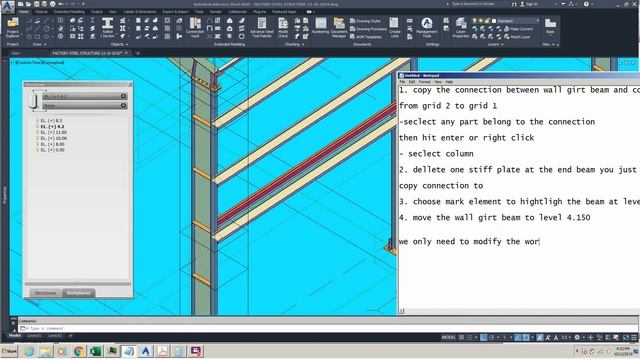
Task: Open the Connection Vault palette
Action: [x=195, y=28]
